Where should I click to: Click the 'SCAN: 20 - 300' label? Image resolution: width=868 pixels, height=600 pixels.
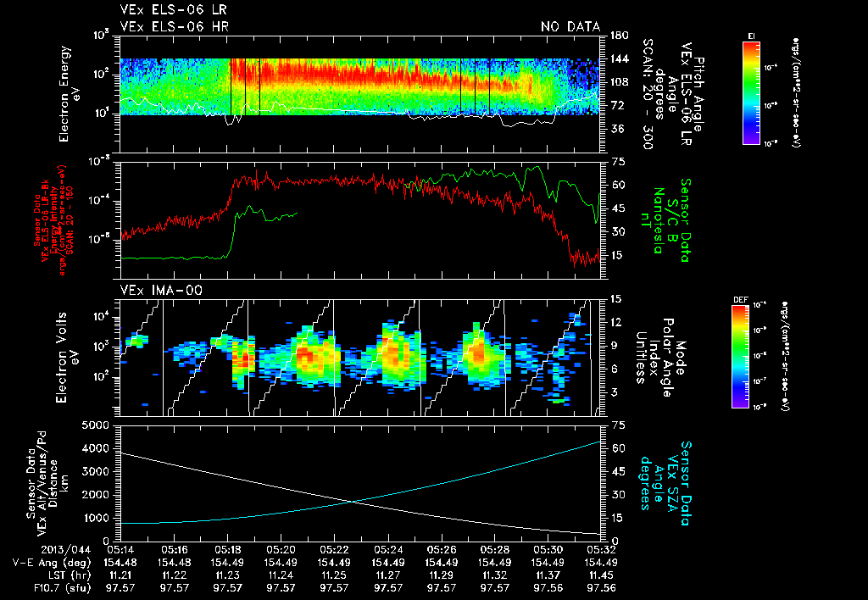pyautogui.click(x=647, y=94)
